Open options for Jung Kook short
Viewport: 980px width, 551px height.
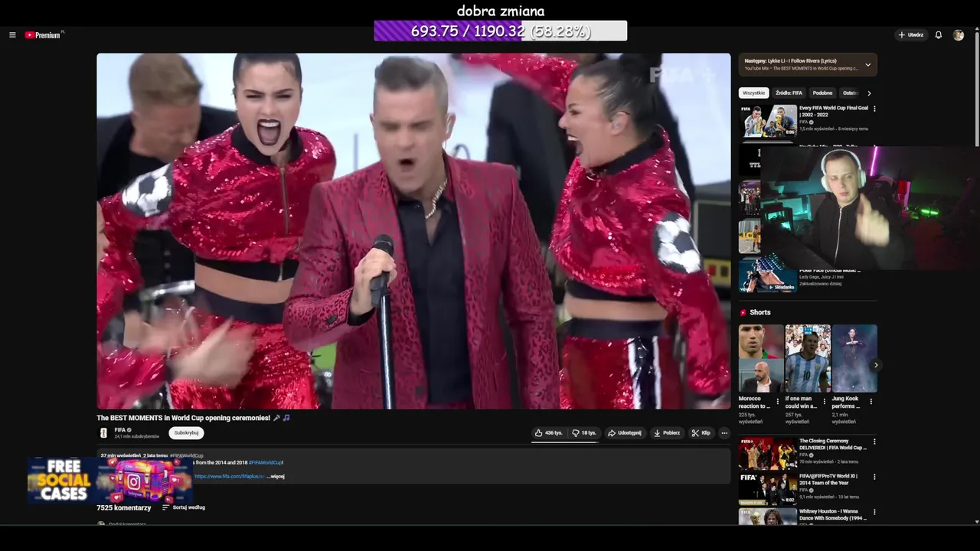click(871, 401)
